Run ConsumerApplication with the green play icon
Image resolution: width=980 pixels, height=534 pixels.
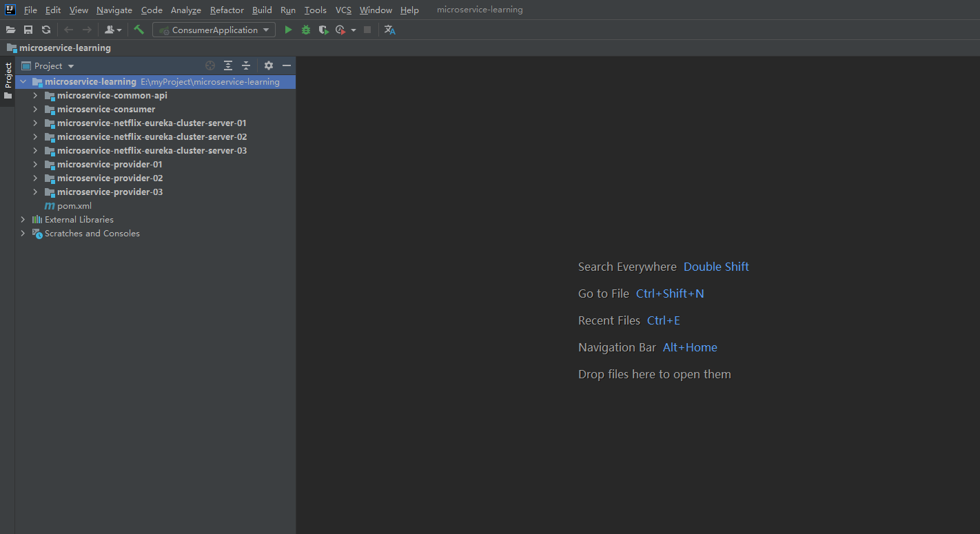click(288, 30)
